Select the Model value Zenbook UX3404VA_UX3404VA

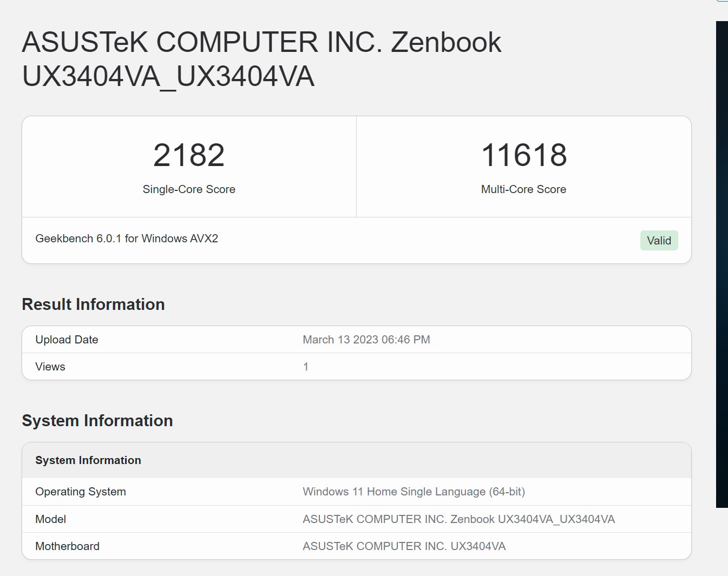tap(458, 519)
